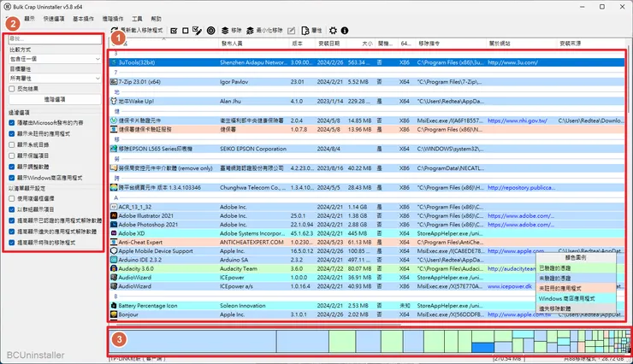Click the green 已驗證的憑證 legend swatch

pyautogui.click(x=576, y=268)
